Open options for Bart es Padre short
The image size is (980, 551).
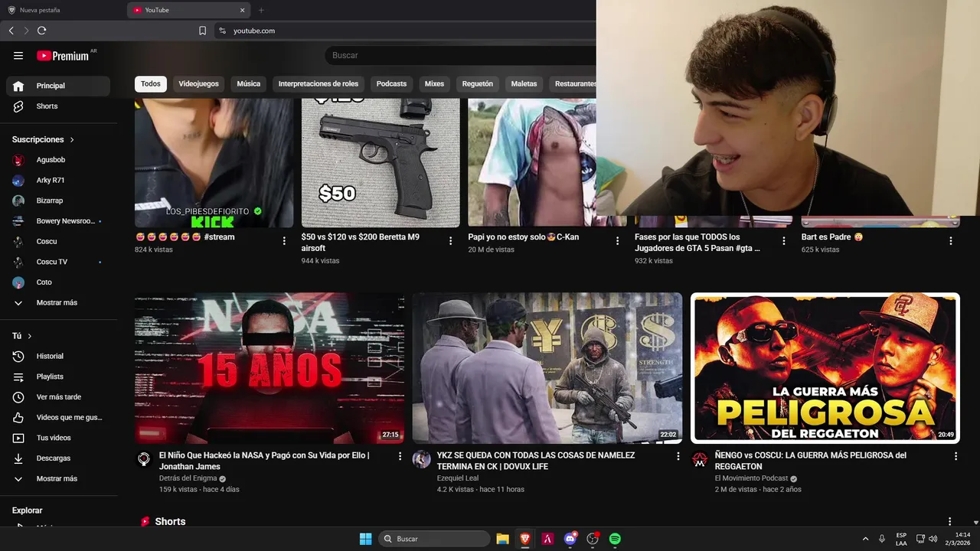pyautogui.click(x=950, y=240)
